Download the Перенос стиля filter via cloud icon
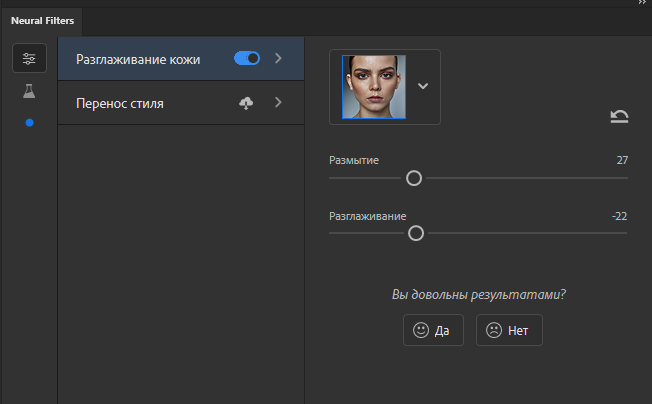This screenshot has width=652, height=404. tap(246, 103)
